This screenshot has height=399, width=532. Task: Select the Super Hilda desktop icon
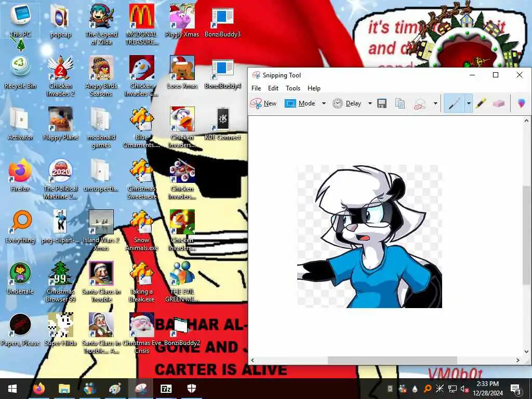(x=60, y=330)
